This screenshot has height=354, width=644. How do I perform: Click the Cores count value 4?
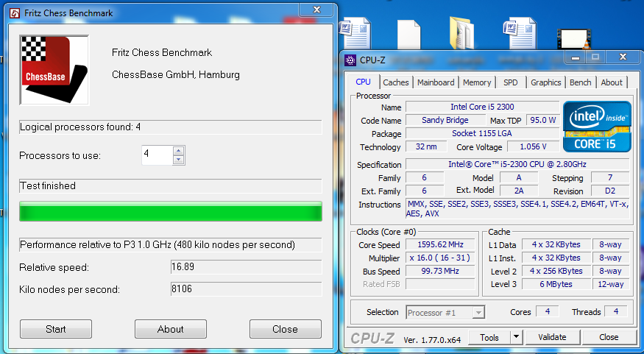click(548, 312)
